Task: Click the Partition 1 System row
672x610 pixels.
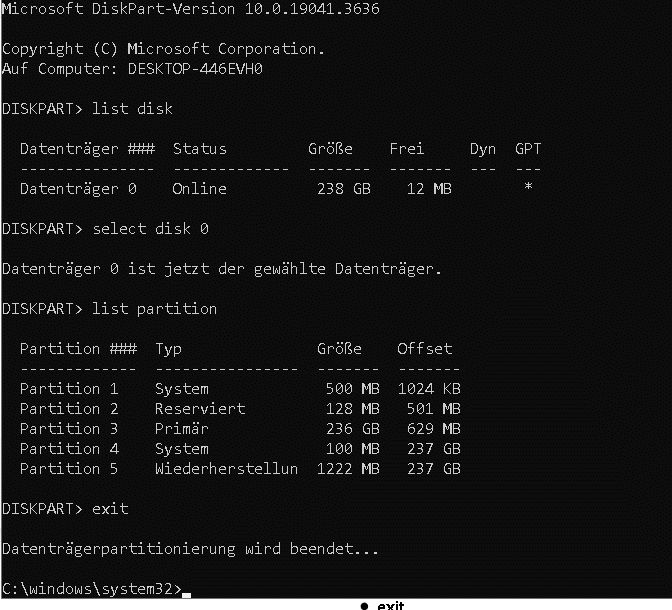Action: [x=240, y=389]
